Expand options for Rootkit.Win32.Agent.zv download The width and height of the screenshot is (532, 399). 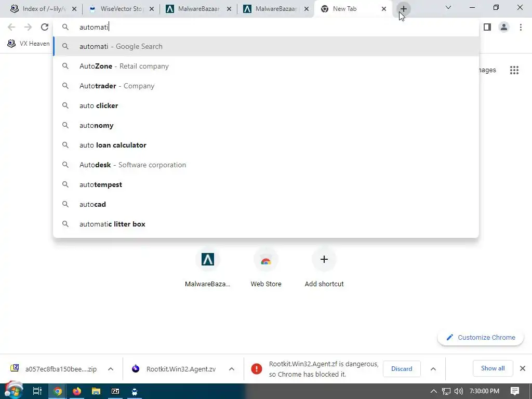click(231, 369)
